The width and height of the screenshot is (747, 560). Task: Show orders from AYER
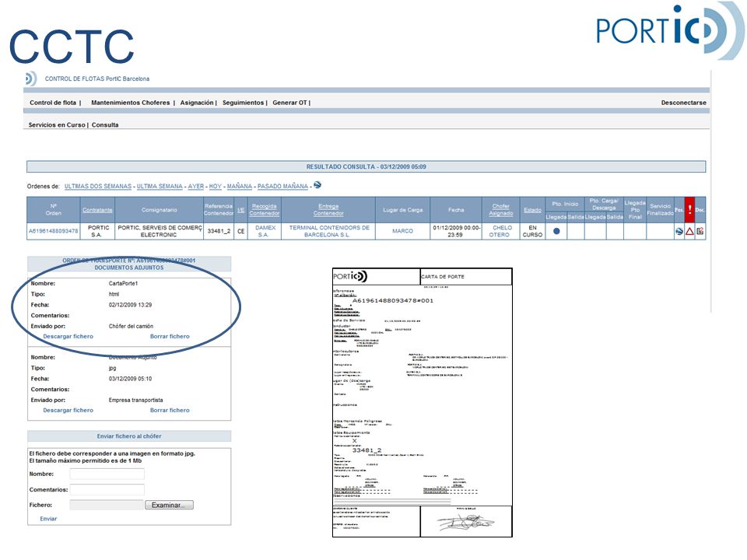(x=196, y=186)
